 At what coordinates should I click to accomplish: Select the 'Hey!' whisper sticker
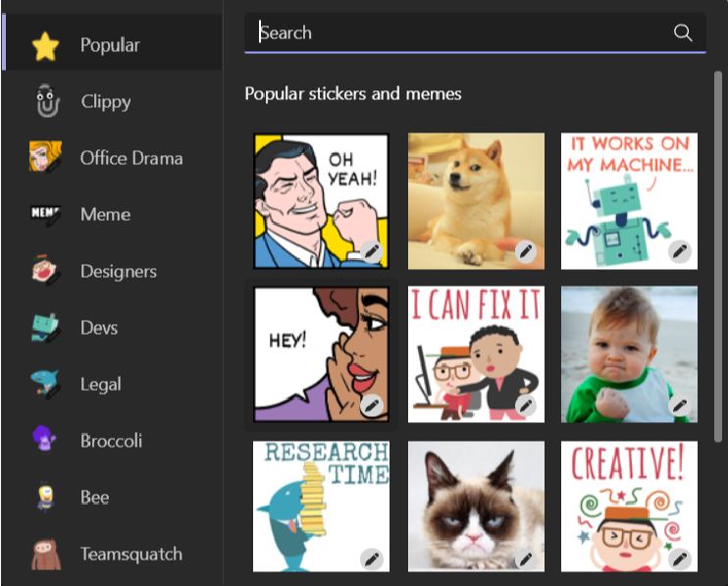(x=321, y=354)
